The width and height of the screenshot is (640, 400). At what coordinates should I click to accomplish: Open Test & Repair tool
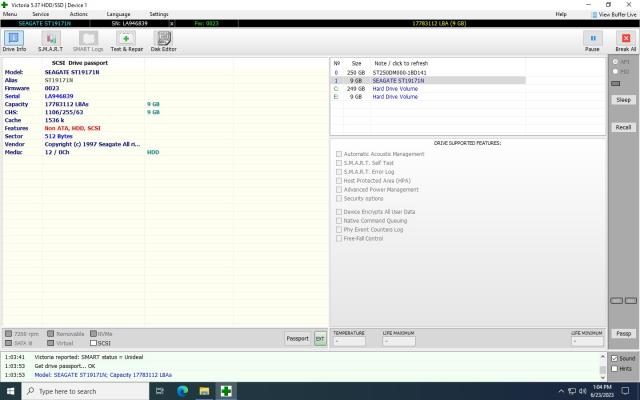click(126, 40)
